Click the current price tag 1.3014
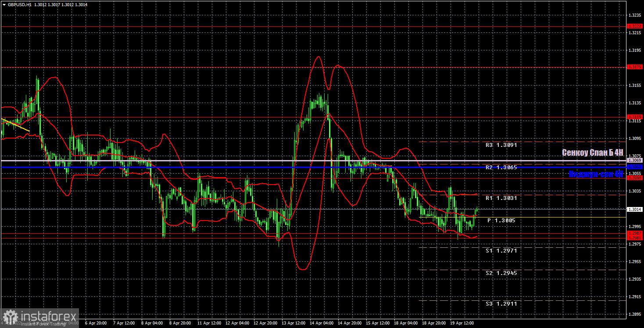 (635, 209)
